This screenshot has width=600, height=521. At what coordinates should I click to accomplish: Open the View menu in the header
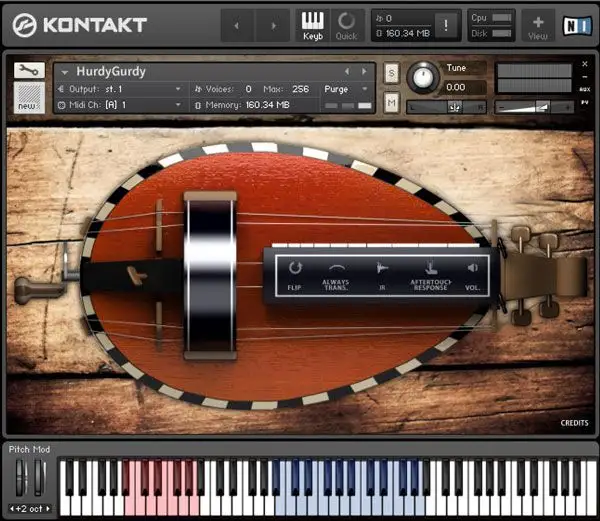click(538, 25)
